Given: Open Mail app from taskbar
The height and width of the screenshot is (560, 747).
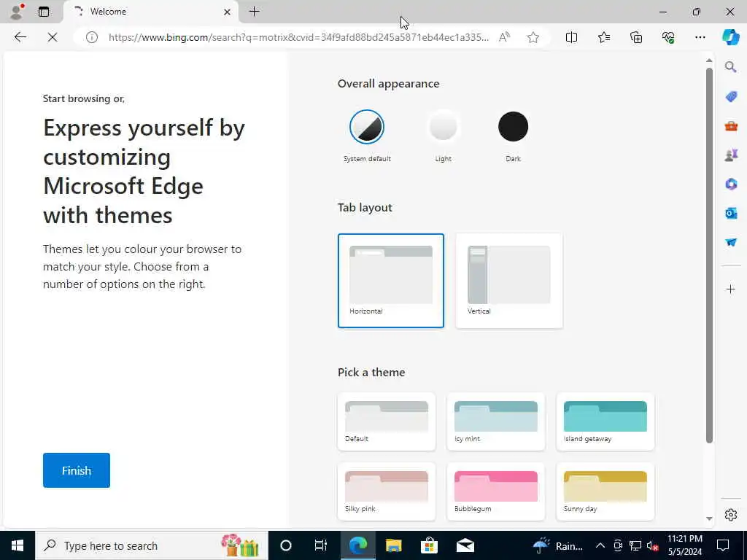Looking at the screenshot, I should pyautogui.click(x=465, y=545).
